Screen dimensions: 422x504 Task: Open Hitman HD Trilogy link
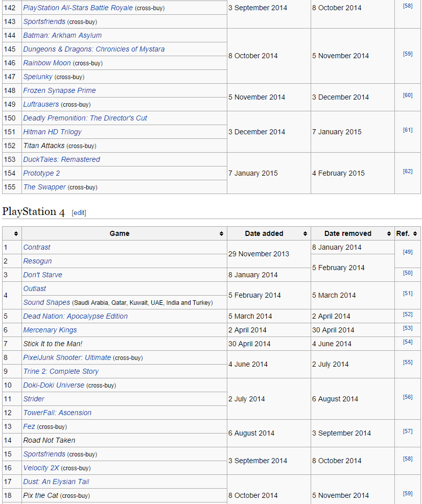(x=53, y=132)
